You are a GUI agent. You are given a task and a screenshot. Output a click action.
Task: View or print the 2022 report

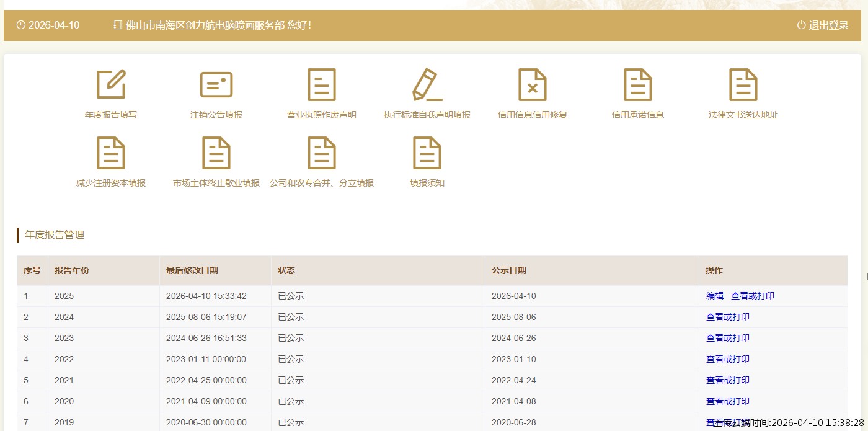(728, 360)
